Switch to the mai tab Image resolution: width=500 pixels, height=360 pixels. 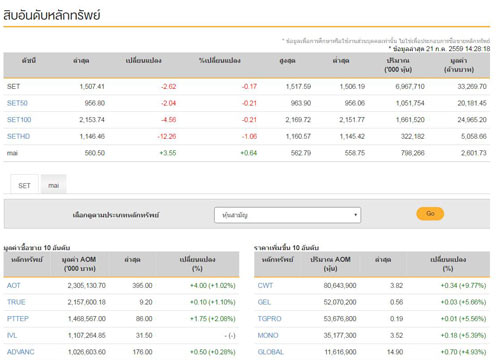pyautogui.click(x=54, y=185)
